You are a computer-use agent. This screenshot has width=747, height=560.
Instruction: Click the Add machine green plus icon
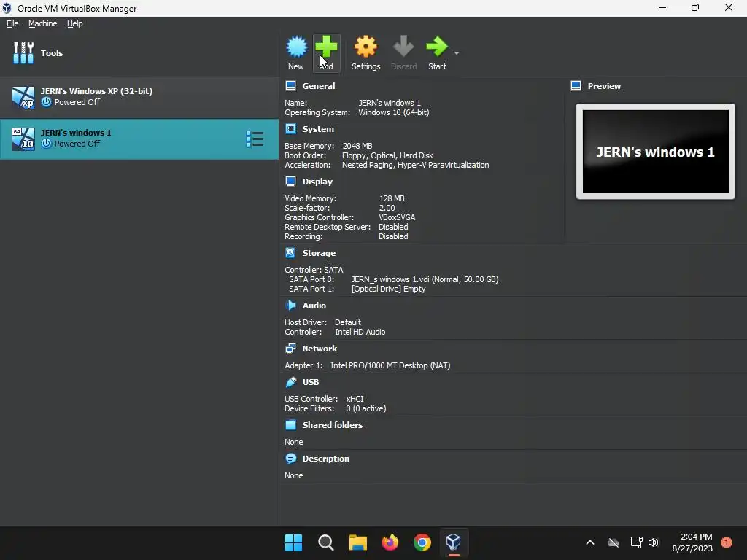coord(326,47)
